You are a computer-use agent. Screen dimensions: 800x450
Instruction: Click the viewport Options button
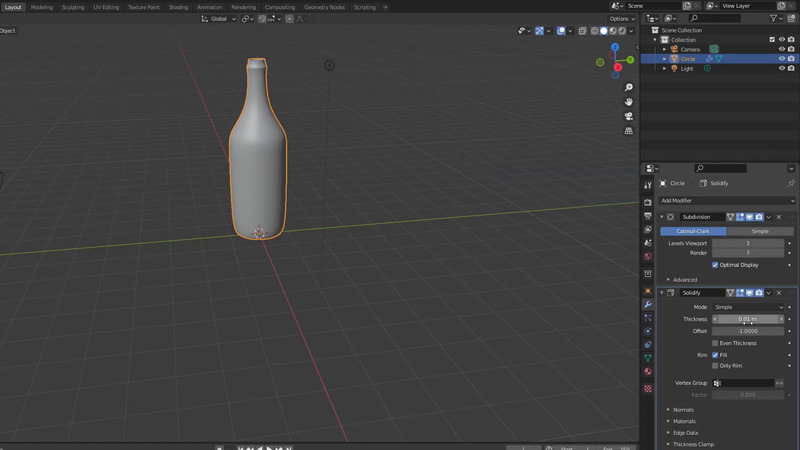621,19
